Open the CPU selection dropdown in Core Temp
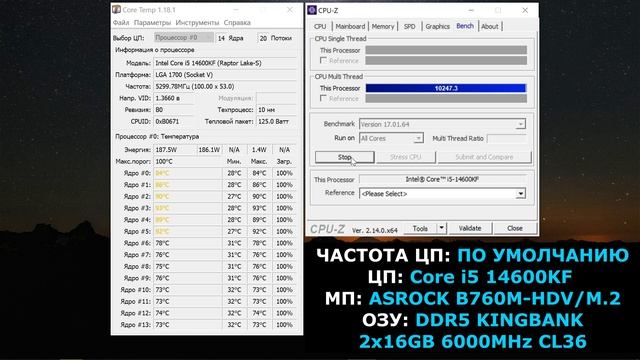The width and height of the screenshot is (640, 360). [x=184, y=38]
